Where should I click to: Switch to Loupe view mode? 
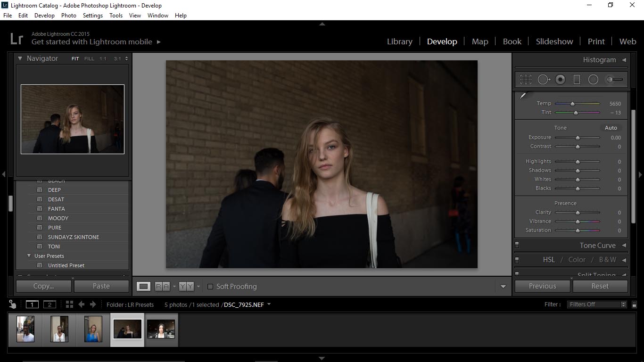coord(144,286)
